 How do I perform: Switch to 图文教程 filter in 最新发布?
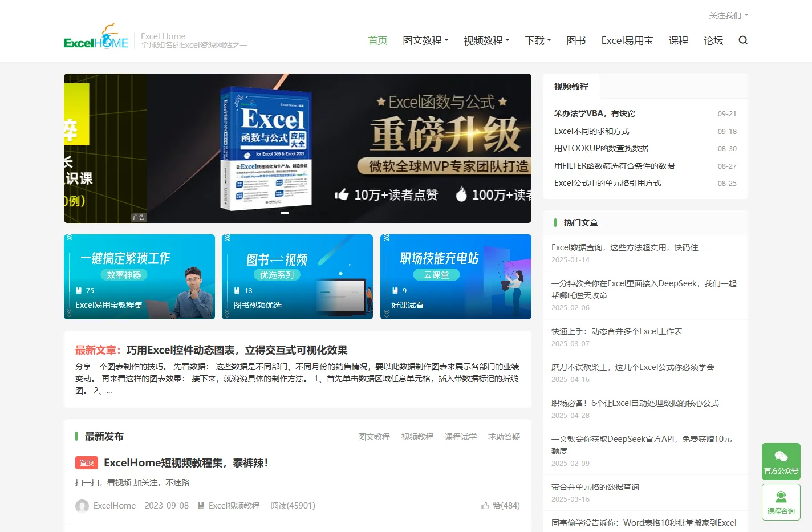point(374,437)
